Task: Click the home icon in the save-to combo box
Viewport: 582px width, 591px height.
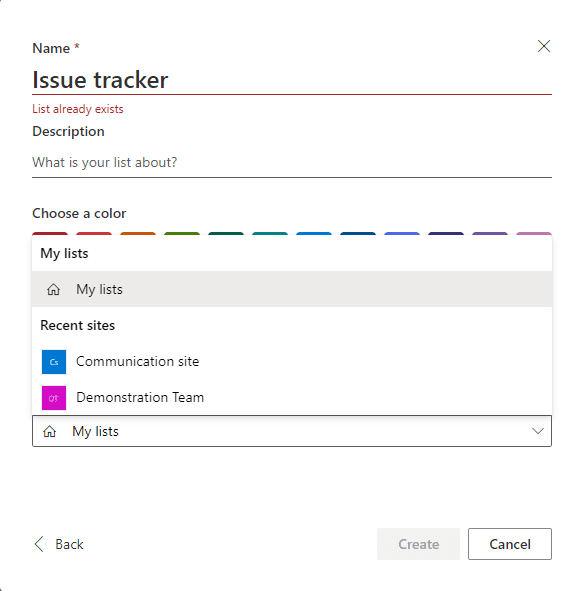Action: coord(49,431)
